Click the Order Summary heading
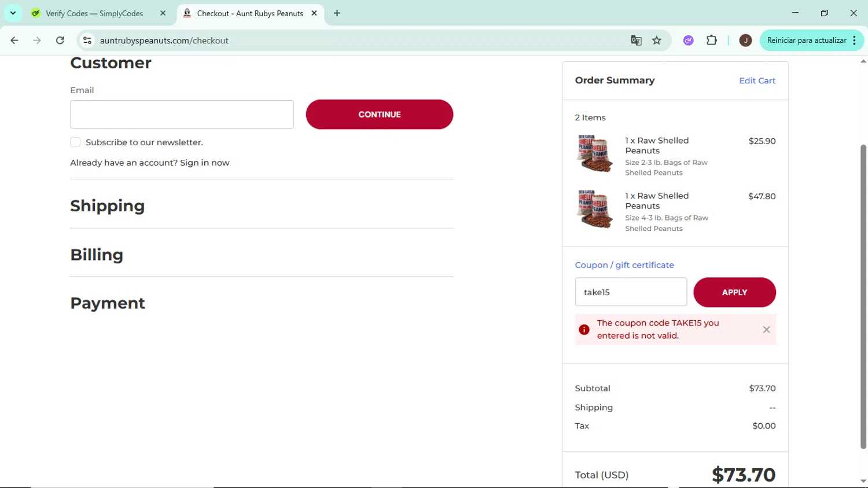868x488 pixels. [x=615, y=80]
